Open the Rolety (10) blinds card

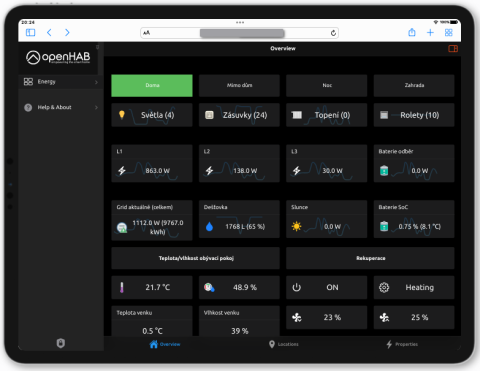click(x=414, y=115)
